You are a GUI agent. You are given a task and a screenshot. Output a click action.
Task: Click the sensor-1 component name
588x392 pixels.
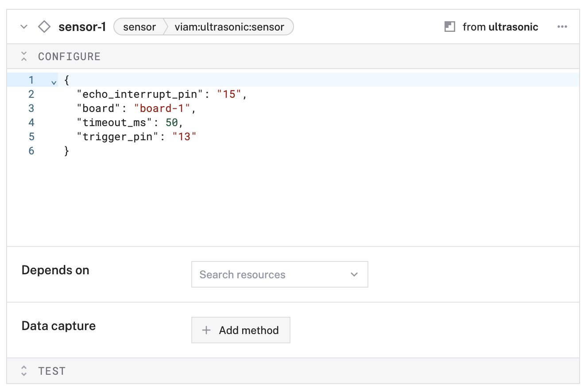[82, 27]
